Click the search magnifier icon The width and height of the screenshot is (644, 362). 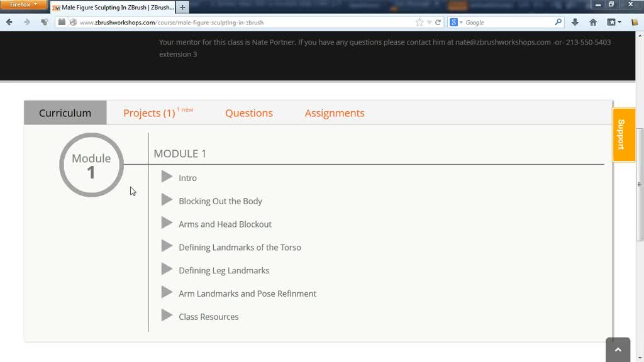pyautogui.click(x=558, y=22)
